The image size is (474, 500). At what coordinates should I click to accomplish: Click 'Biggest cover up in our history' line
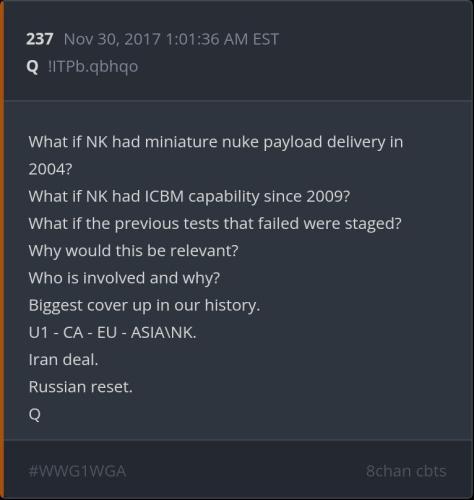(x=144, y=305)
